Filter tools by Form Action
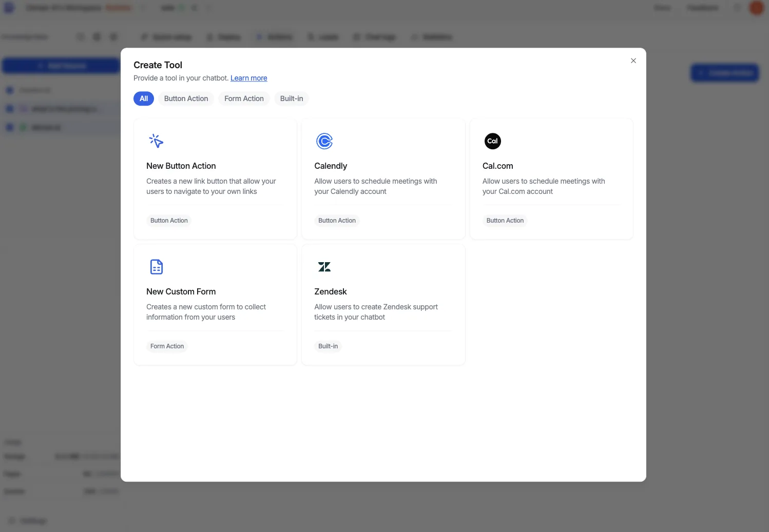Image resolution: width=769 pixels, height=532 pixels. 244,98
